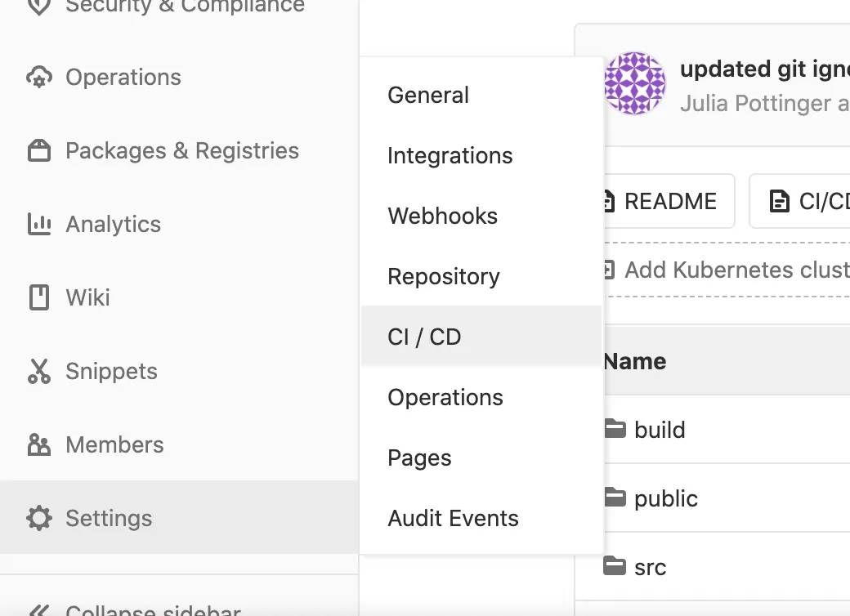Open Integrations settings
850x616 pixels.
coord(481,156)
